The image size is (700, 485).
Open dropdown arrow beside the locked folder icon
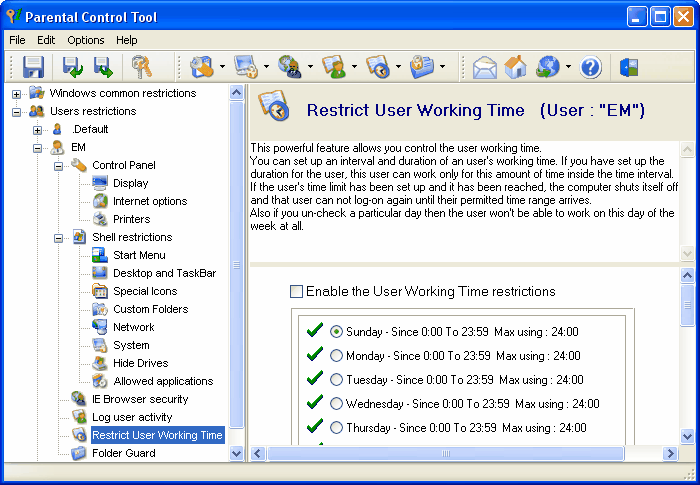442,67
